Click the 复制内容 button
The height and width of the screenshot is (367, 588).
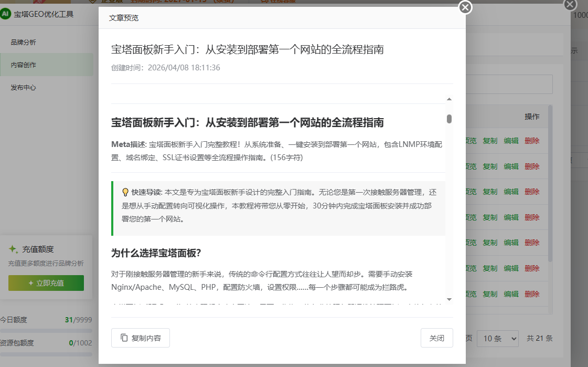point(140,338)
